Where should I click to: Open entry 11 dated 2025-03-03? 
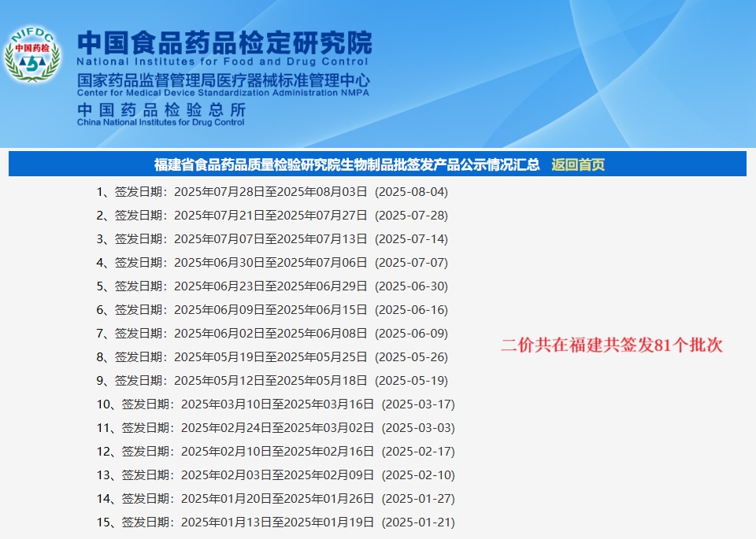[276, 428]
